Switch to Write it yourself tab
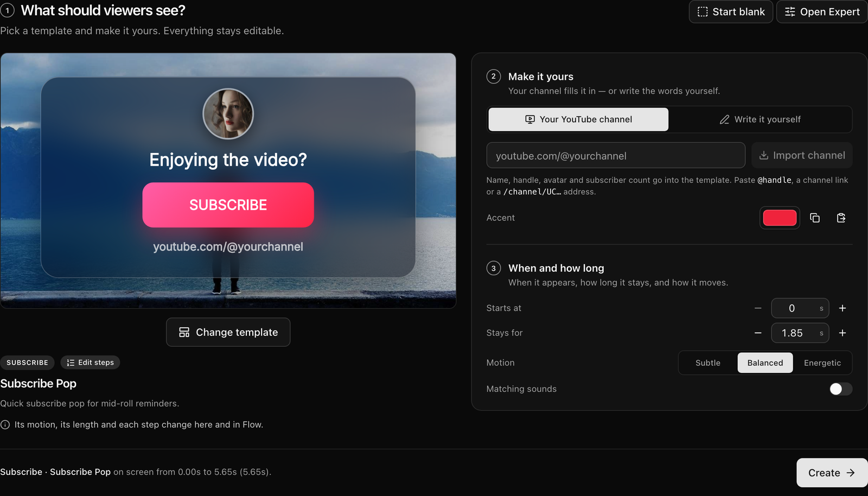868x496 pixels. click(x=760, y=119)
